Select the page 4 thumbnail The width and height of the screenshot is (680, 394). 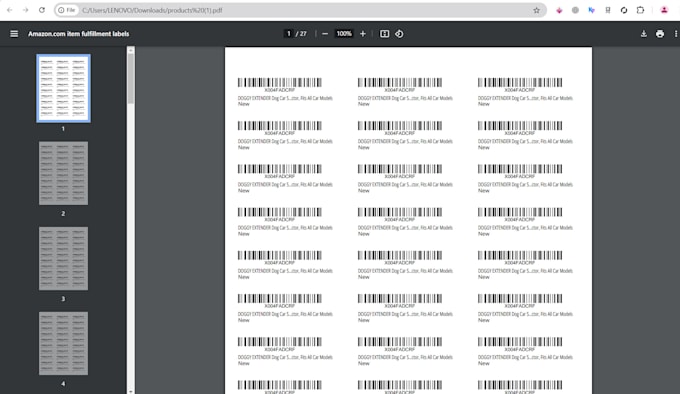point(63,343)
